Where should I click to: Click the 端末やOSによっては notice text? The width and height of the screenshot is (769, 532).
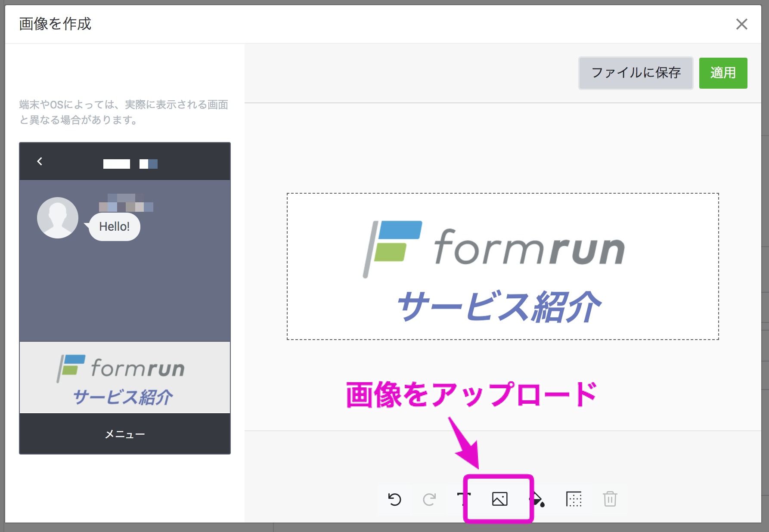[124, 112]
